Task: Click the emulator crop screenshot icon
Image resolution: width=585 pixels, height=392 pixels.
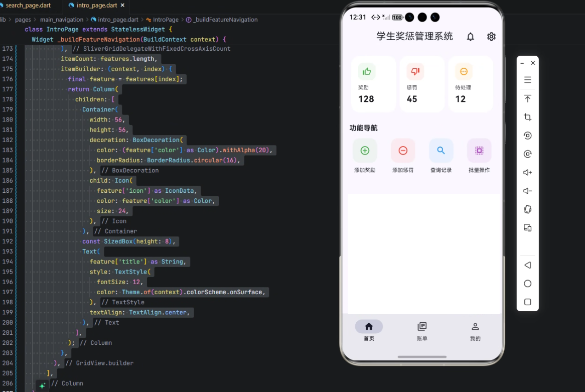Action: 527,117
